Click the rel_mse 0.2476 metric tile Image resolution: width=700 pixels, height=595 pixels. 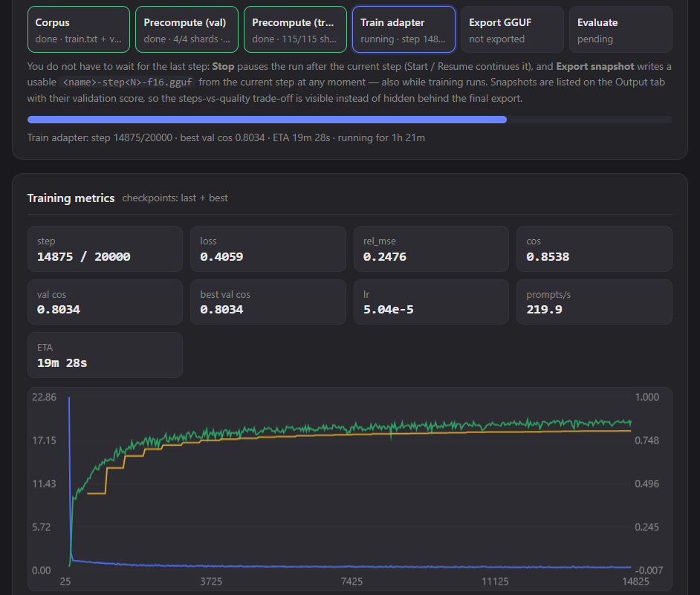pyautogui.click(x=431, y=249)
